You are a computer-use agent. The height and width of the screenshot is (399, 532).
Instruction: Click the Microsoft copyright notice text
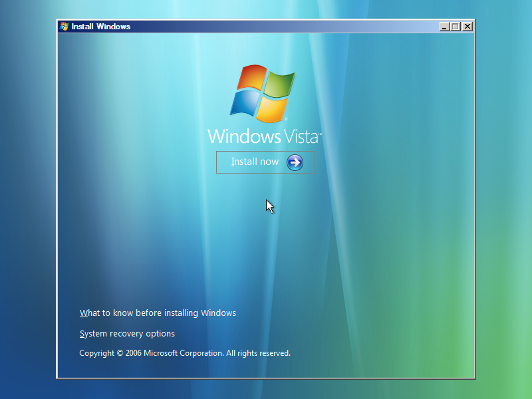pyautogui.click(x=184, y=352)
